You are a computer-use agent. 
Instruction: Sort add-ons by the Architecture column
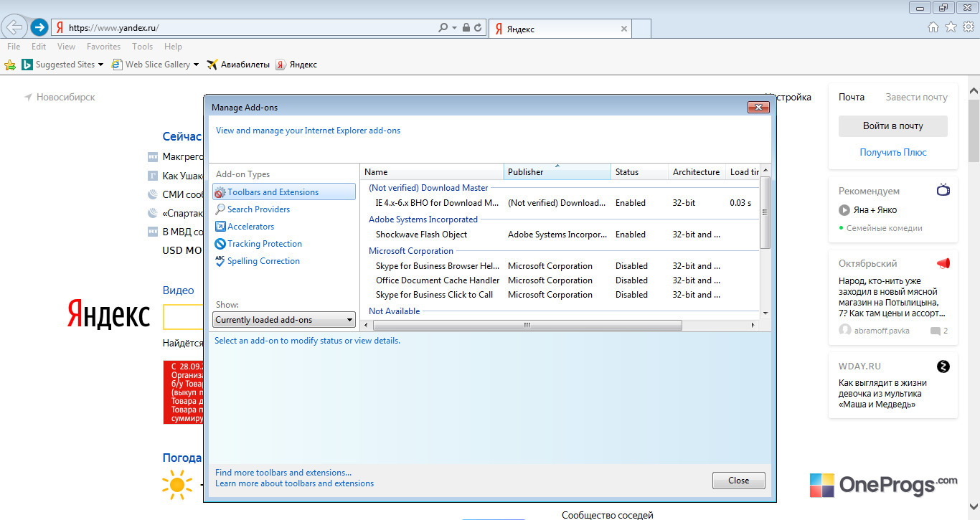697,172
